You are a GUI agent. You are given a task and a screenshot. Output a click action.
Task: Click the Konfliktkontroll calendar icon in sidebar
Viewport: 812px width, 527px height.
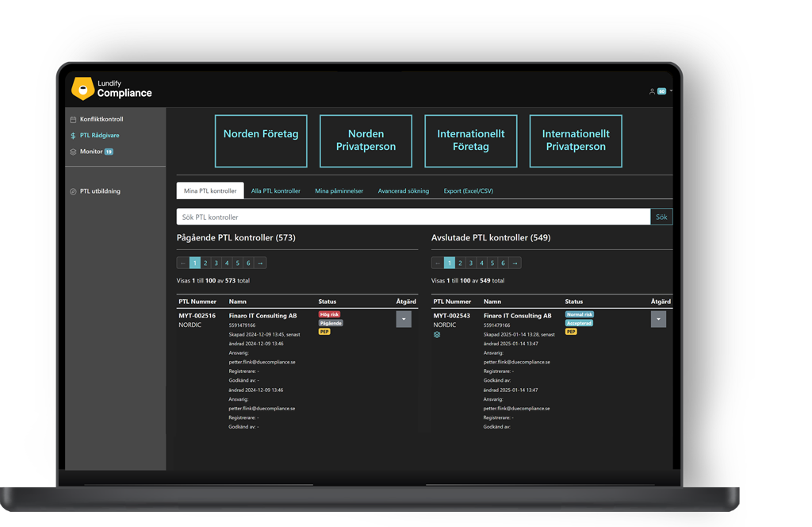(73, 120)
